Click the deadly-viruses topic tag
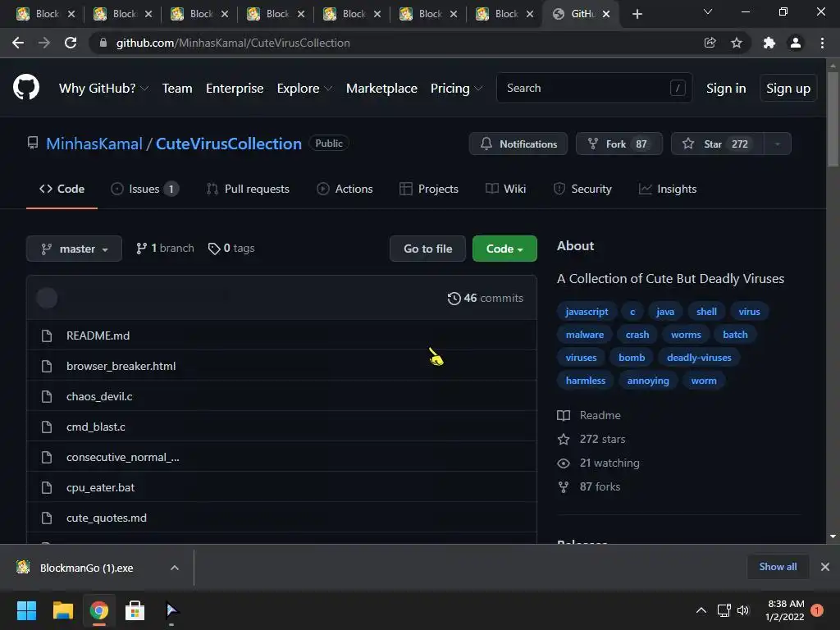 click(699, 358)
